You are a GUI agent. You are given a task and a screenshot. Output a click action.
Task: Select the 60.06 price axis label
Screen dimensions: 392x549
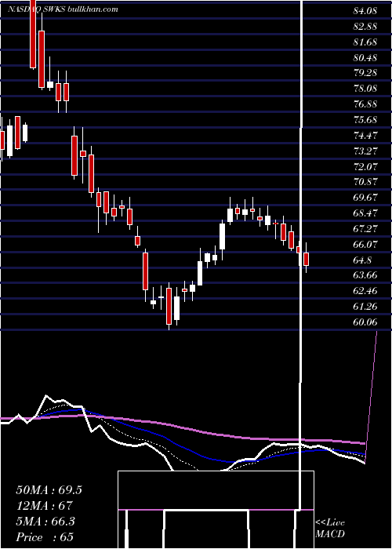coord(365,322)
